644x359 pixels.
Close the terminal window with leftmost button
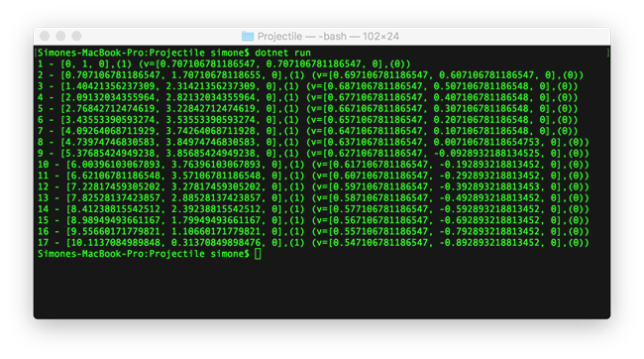[x=45, y=36]
